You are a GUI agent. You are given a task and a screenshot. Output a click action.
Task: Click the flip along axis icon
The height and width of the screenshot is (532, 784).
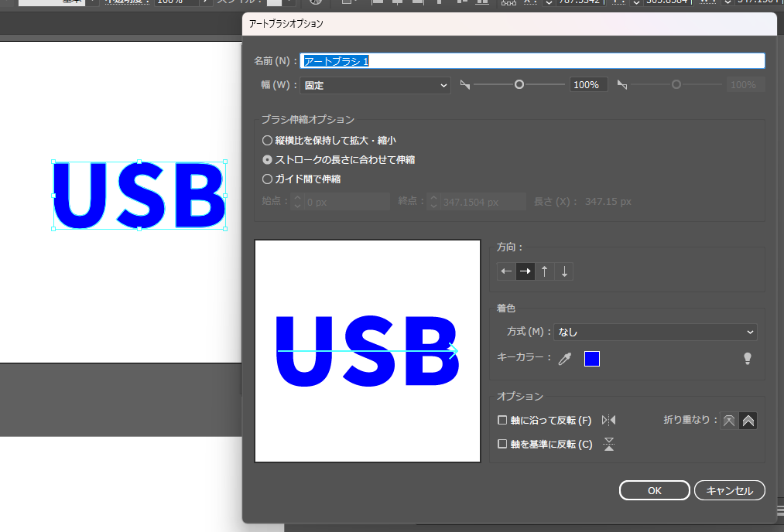[x=608, y=420]
